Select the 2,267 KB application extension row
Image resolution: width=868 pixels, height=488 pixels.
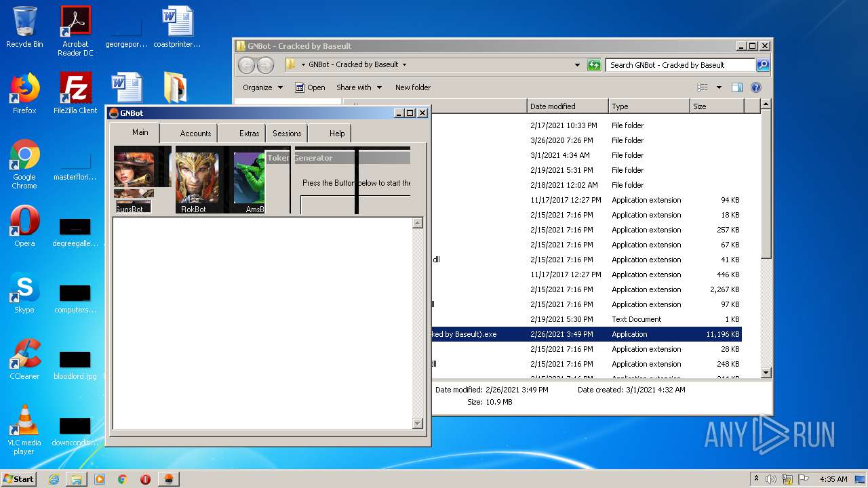[x=587, y=289]
